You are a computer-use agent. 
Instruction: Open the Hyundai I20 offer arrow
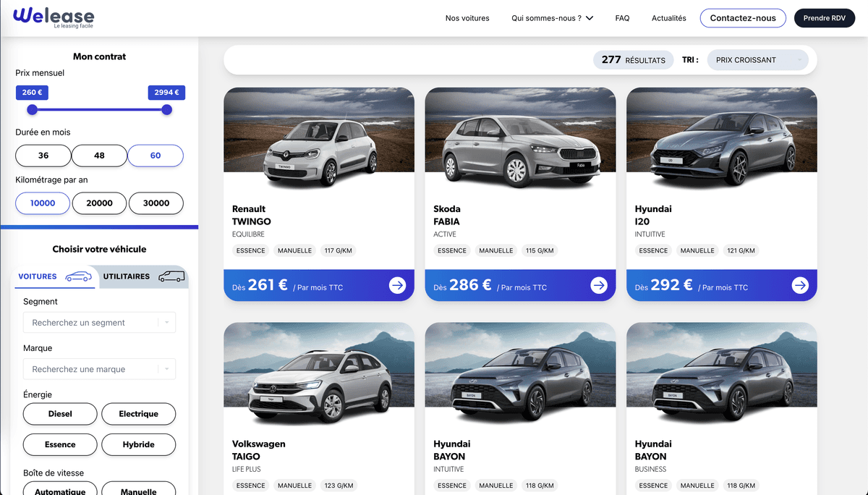pos(800,286)
